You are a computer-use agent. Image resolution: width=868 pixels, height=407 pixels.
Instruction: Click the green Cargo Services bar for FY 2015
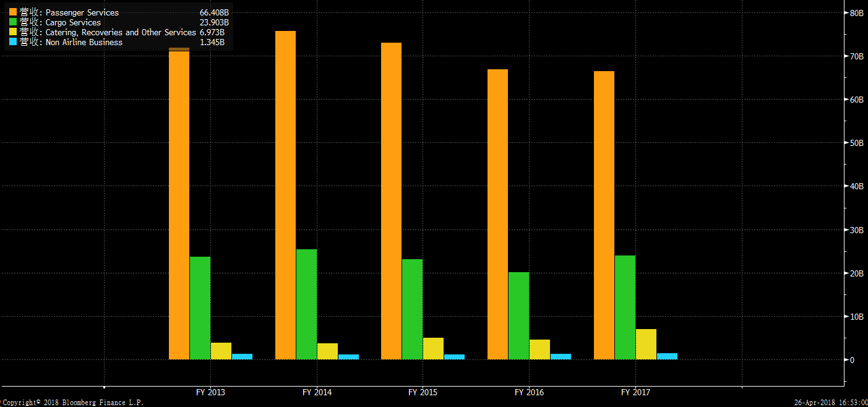[x=412, y=309]
